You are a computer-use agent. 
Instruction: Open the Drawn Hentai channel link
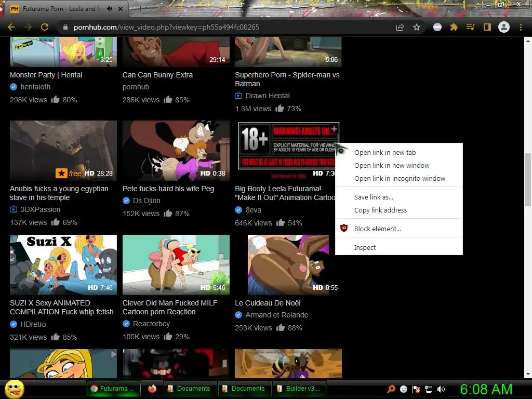(x=268, y=96)
